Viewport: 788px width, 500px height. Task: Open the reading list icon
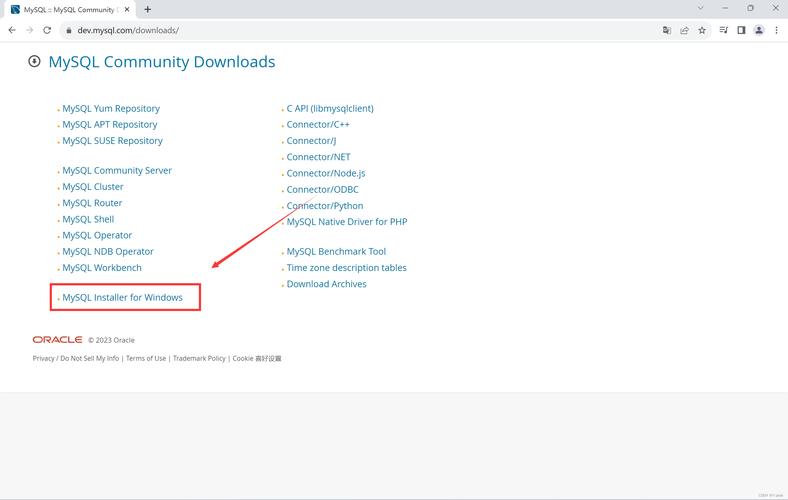(724, 30)
